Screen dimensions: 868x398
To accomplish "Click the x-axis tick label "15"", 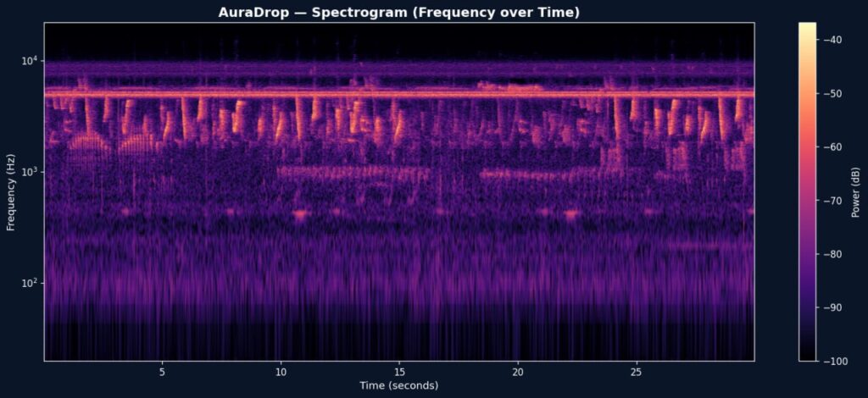I will click(399, 371).
